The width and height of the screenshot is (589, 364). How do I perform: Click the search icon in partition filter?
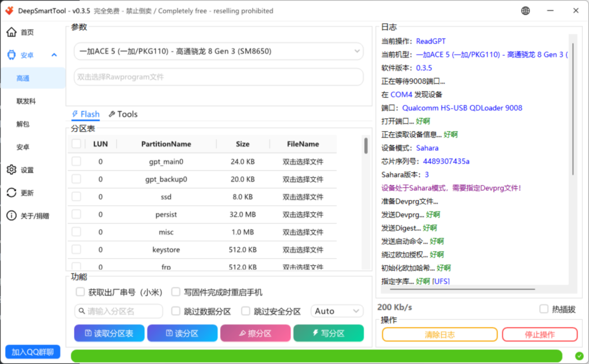coord(82,311)
